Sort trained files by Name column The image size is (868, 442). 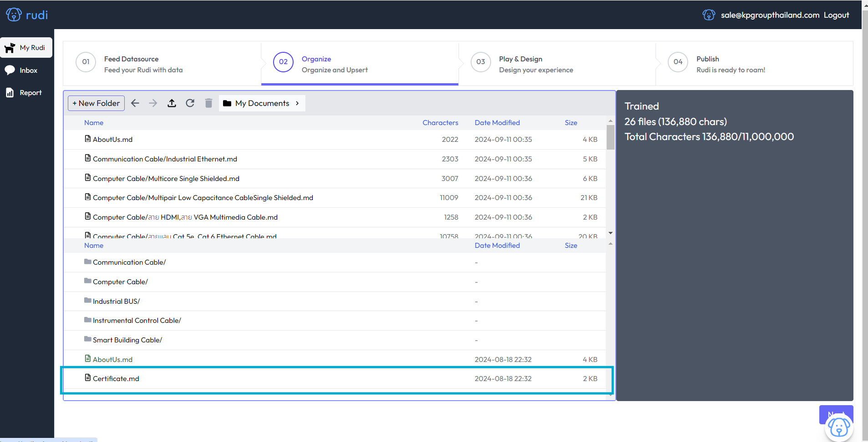pyautogui.click(x=94, y=123)
